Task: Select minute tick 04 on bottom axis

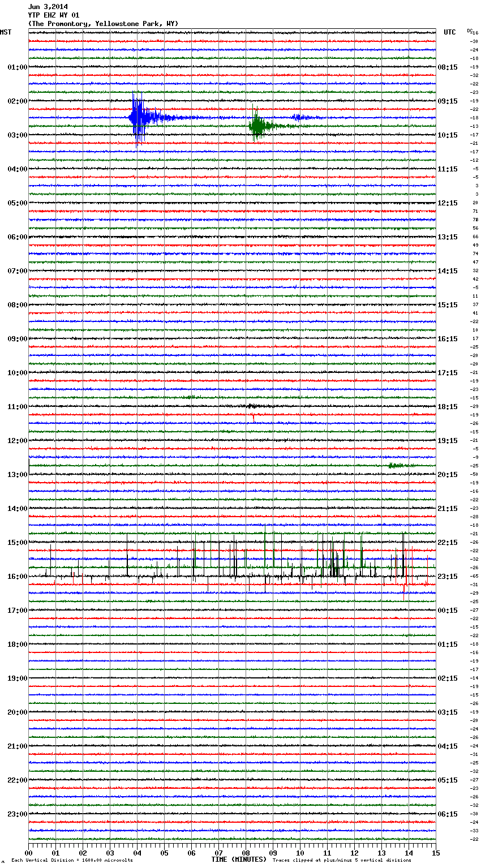Action: pyautogui.click(x=137, y=853)
